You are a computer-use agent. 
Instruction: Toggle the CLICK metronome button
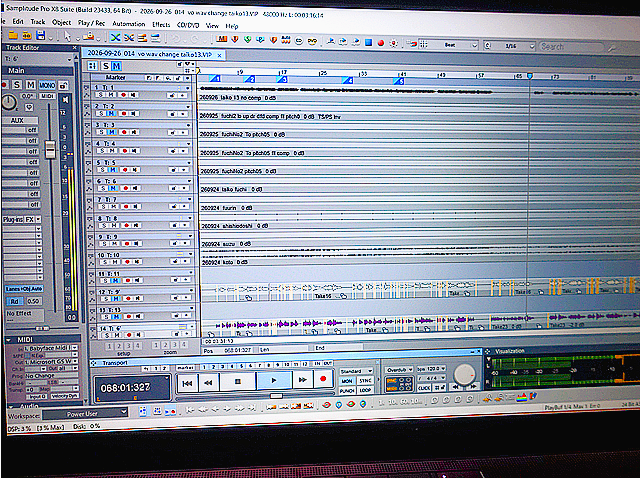tap(424, 388)
